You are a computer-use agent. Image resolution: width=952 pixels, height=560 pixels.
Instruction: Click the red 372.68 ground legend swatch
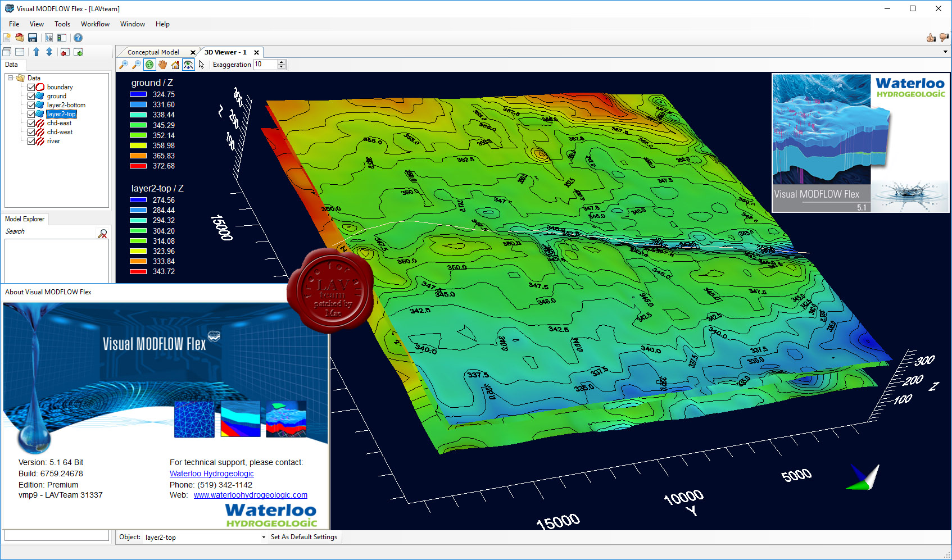(x=138, y=166)
